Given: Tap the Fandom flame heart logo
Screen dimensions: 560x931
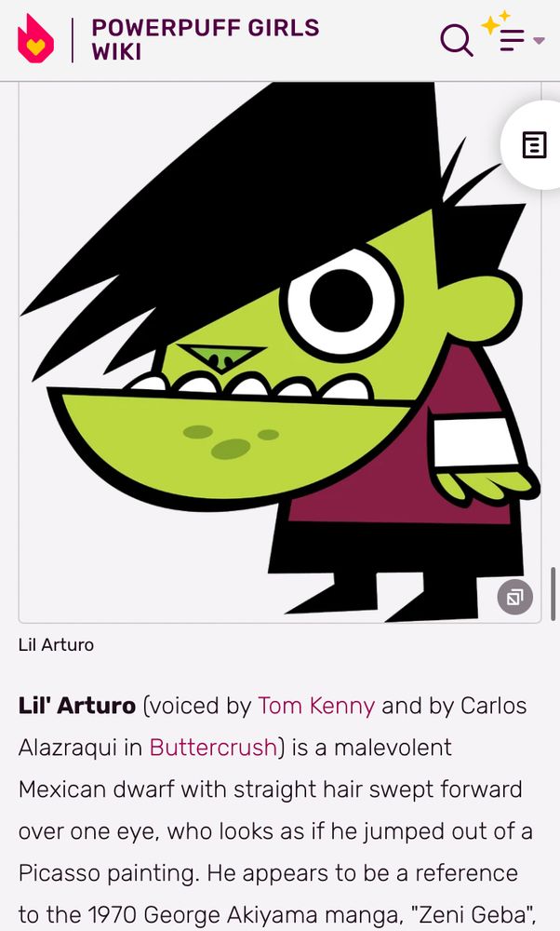Looking at the screenshot, I should 35,38.
